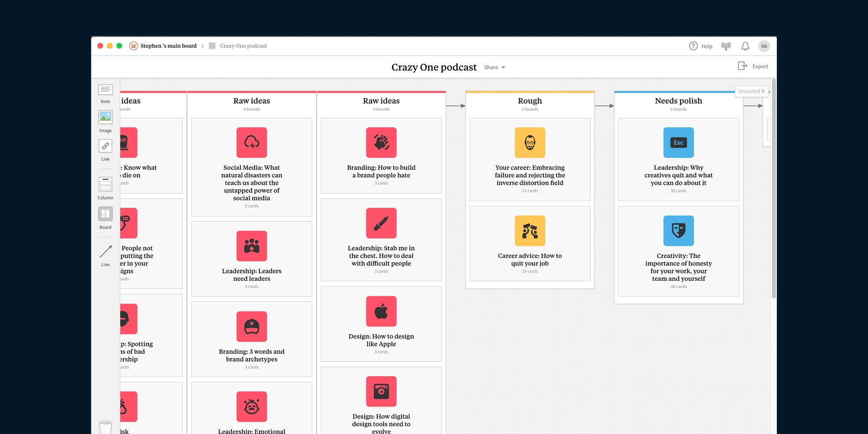This screenshot has width=868, height=434.
Task: Open the storm cloud Social Media board icon
Action: pos(252,142)
